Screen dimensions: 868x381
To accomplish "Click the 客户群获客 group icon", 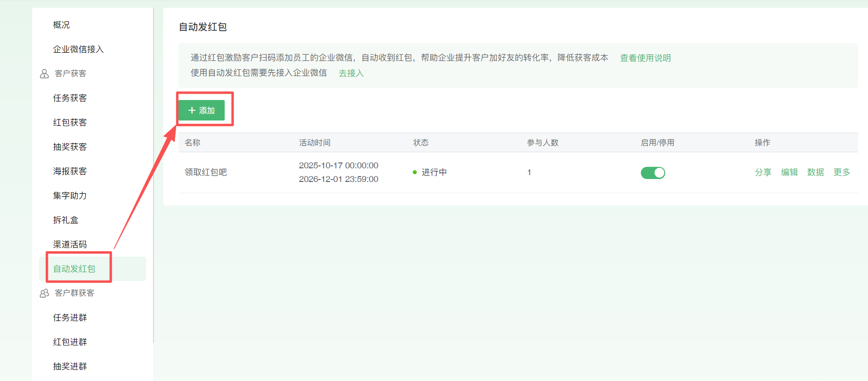I will click(x=44, y=293).
